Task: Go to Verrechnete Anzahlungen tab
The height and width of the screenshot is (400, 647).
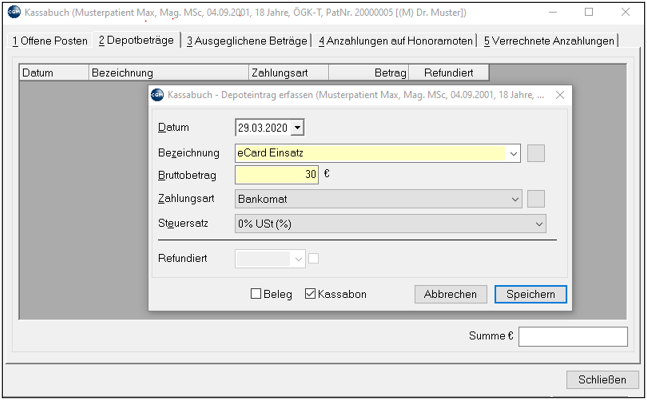Action: tap(549, 41)
